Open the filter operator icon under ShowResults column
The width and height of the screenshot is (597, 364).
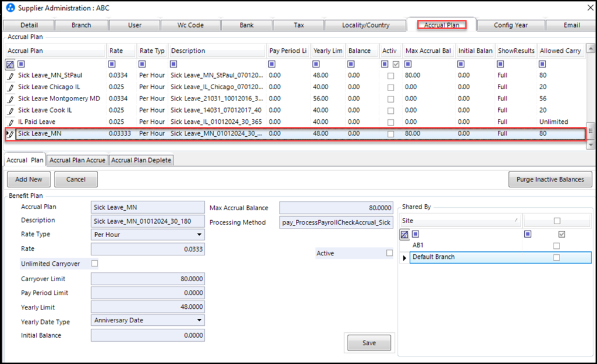[501, 64]
